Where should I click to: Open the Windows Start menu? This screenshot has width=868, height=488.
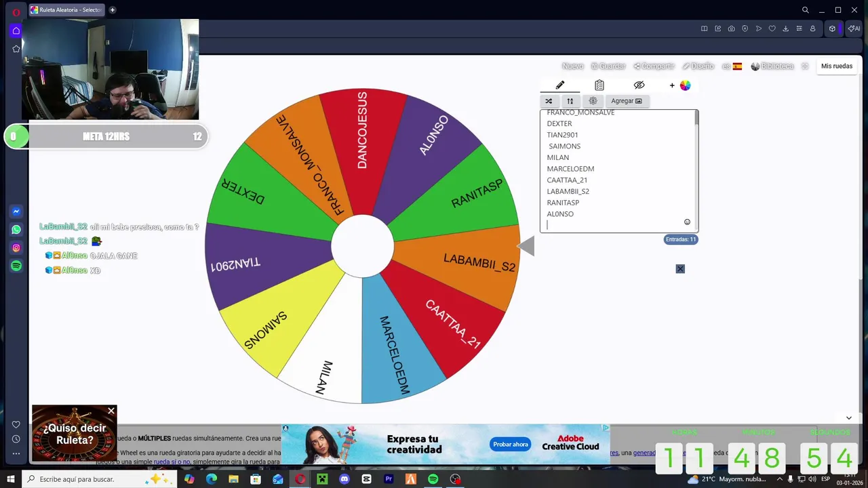(11, 479)
